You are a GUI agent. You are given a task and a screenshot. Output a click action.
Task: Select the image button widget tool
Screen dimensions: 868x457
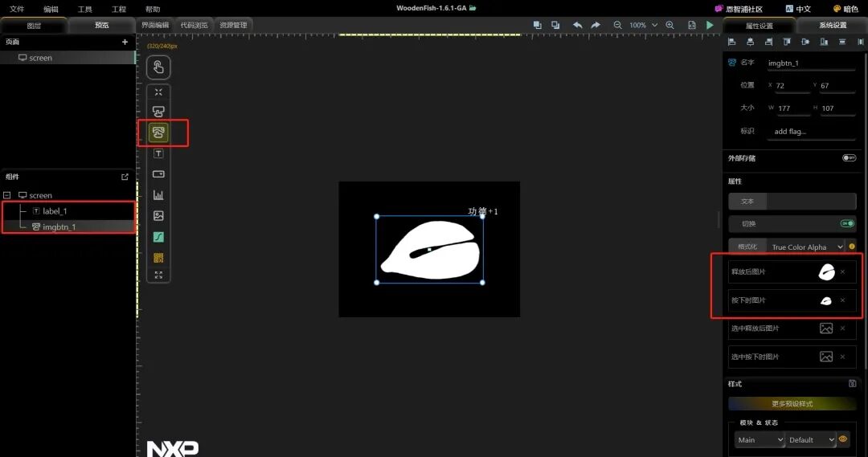pos(158,133)
